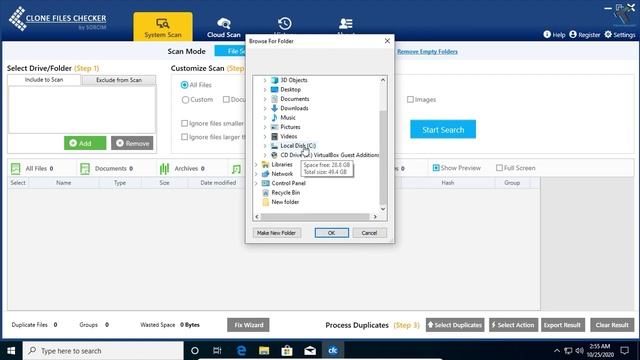
Task: Open File Explorer from the taskbar
Action: tap(264, 351)
